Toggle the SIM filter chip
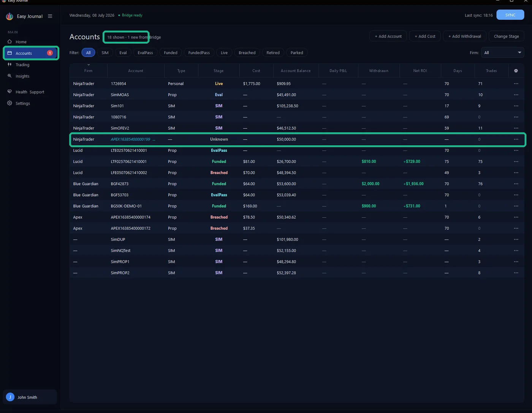 (105, 52)
